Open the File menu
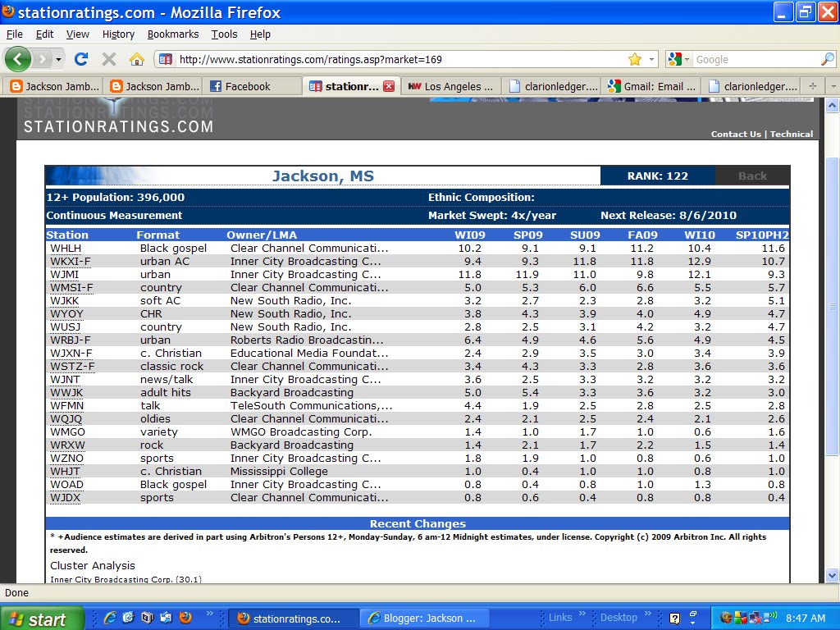 coord(15,34)
